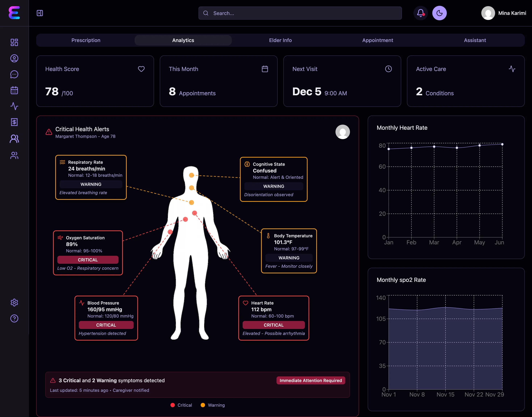Click the 160/95 mmHg blood pressure reading
The width and height of the screenshot is (532, 417).
[x=105, y=309]
